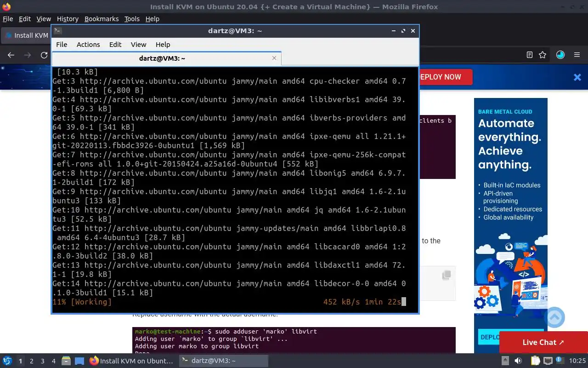Open Firefox account profile icon

[560, 55]
